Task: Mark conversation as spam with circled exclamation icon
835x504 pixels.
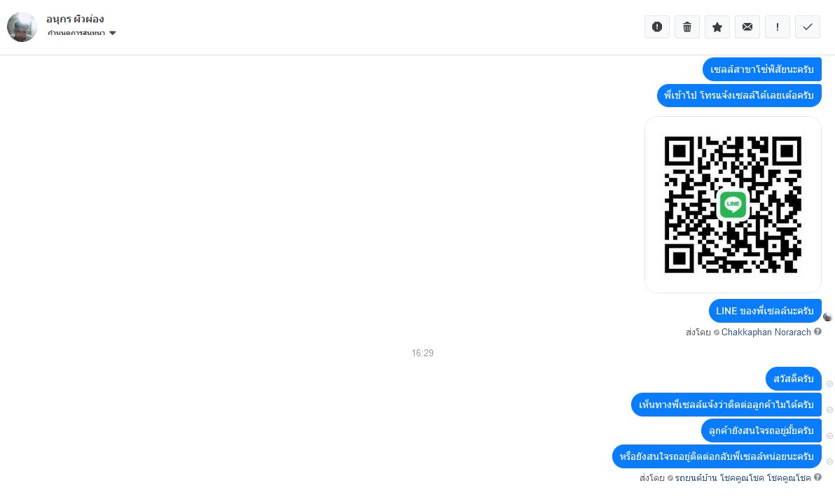Action: pyautogui.click(x=657, y=27)
